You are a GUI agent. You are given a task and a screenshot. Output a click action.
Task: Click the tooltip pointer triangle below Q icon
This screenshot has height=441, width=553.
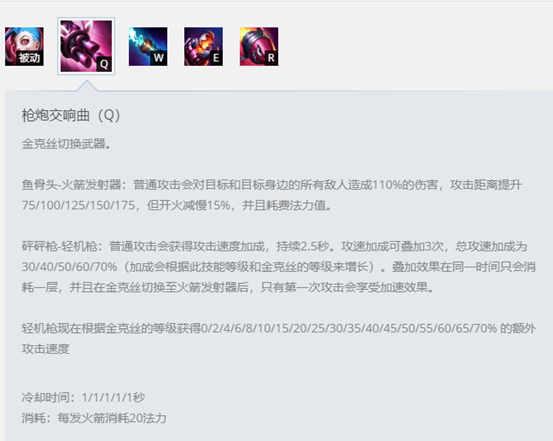tap(87, 86)
